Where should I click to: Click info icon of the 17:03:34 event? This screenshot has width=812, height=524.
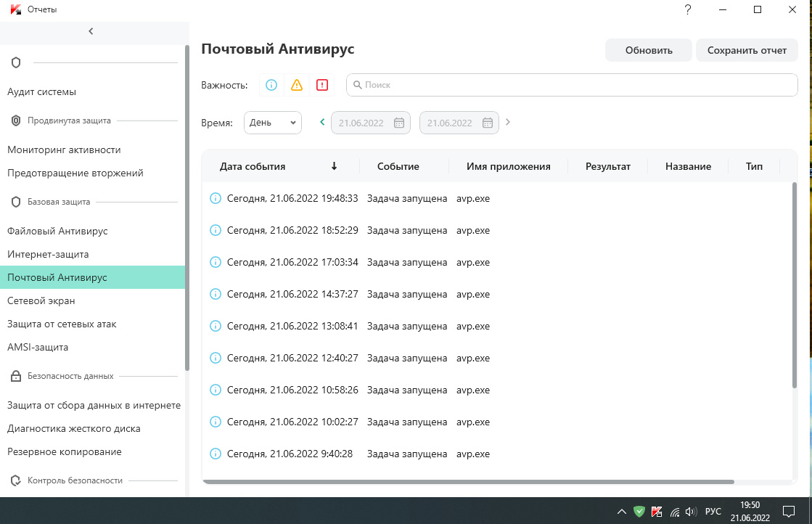click(216, 262)
